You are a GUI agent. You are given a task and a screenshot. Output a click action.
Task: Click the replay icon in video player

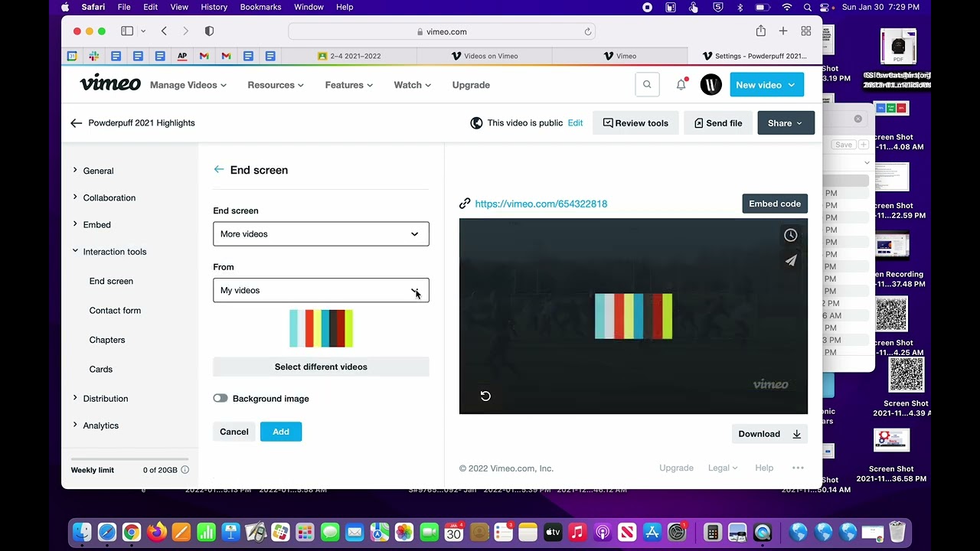point(485,396)
